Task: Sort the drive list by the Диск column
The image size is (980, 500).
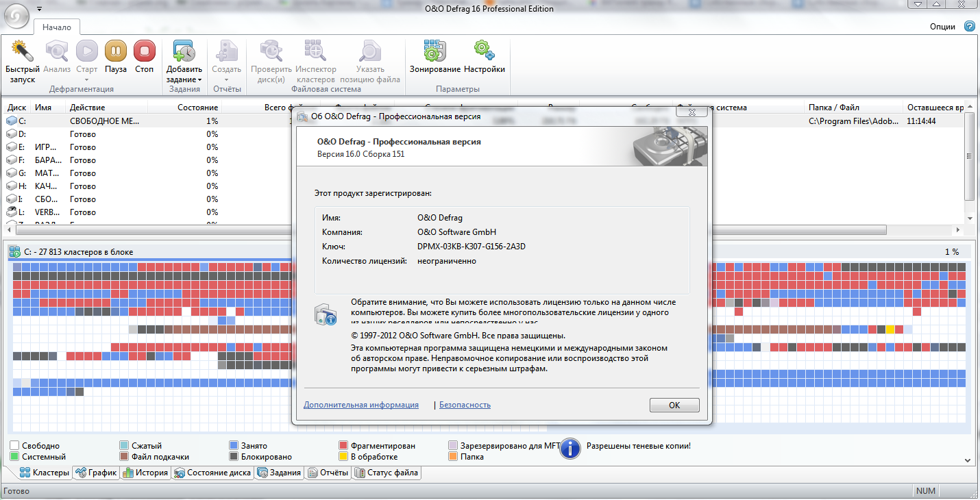Action: (17, 108)
